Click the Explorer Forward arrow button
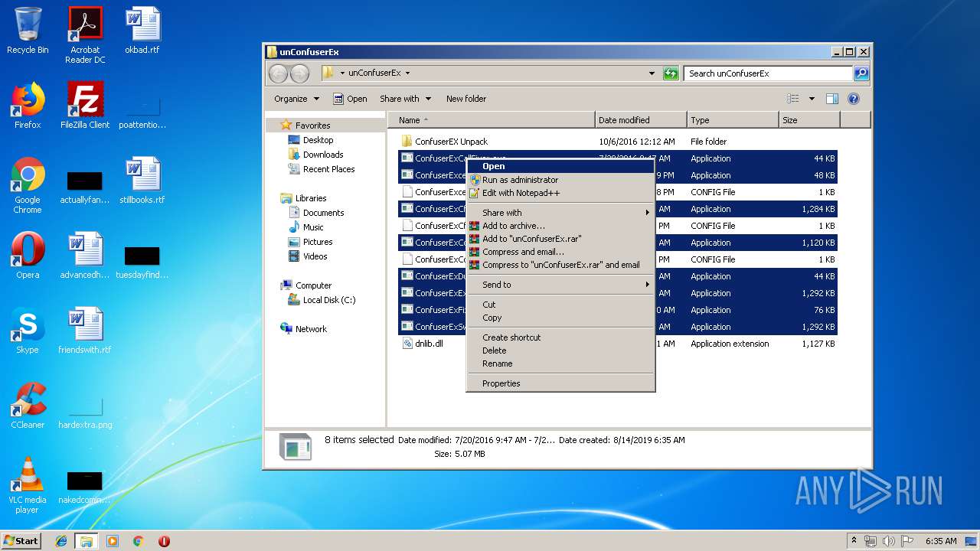This screenshot has height=551, width=980. pyautogui.click(x=299, y=73)
